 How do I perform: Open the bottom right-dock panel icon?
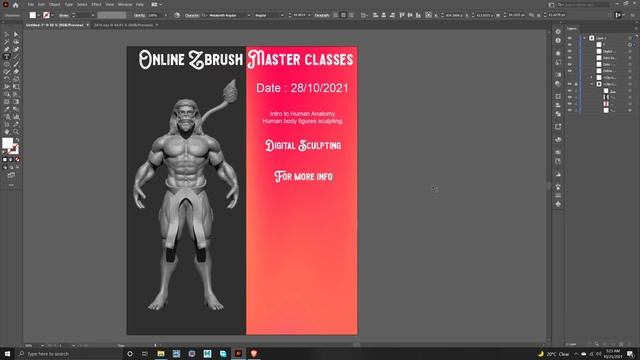[558, 204]
